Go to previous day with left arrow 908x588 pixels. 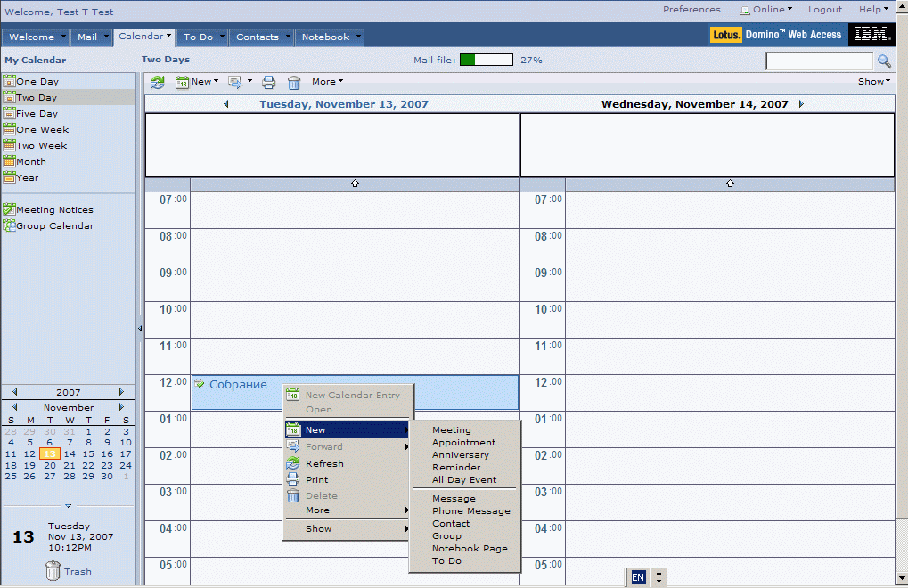(226, 104)
